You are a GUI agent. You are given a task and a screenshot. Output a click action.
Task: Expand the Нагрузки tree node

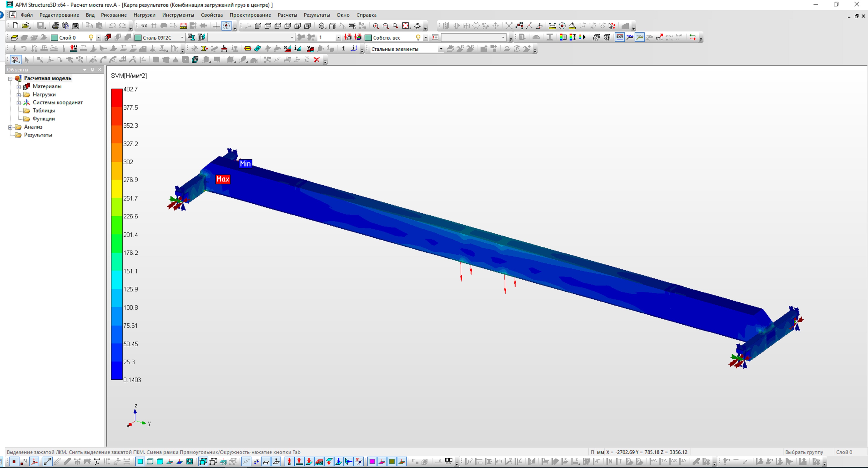coord(19,95)
